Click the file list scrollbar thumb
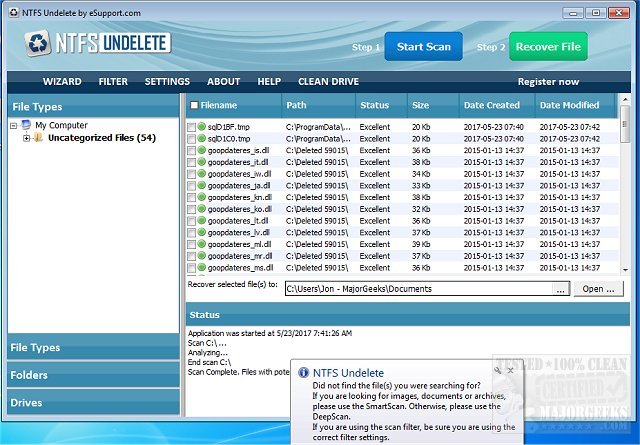The image size is (640, 445). [625, 124]
